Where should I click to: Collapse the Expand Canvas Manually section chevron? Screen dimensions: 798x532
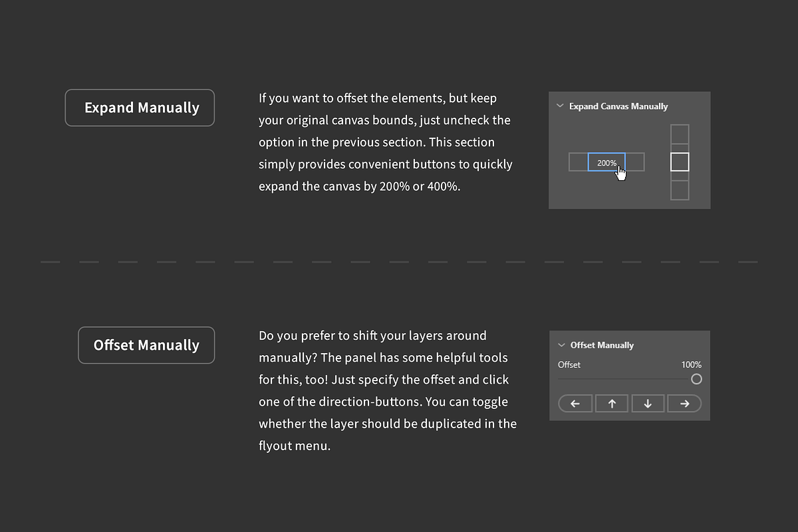560,106
